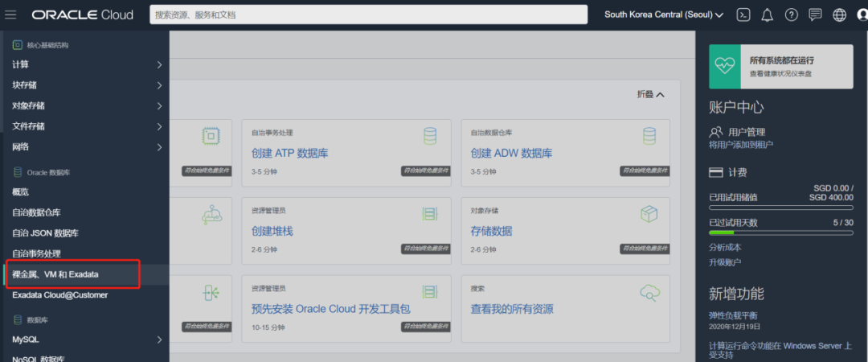This screenshot has width=868, height=362.
Task: Select 自治 JSON 数据库 menu item
Action: click(x=45, y=232)
